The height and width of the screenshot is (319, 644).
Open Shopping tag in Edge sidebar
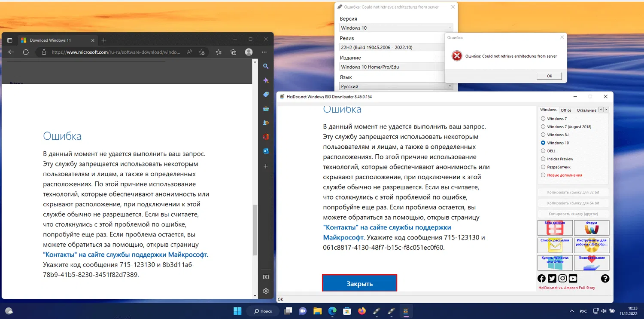tap(266, 95)
